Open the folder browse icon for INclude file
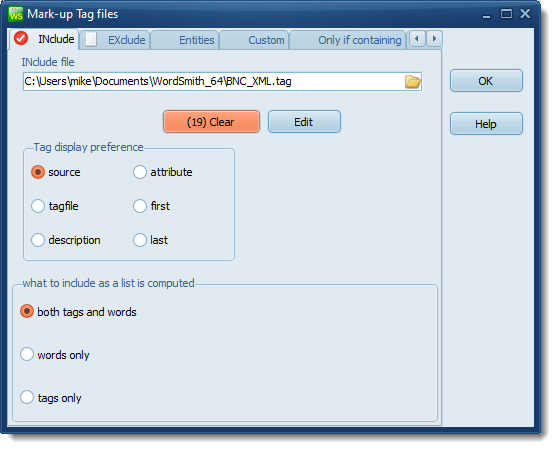Image resolution: width=556 pixels, height=449 pixels. (x=412, y=82)
